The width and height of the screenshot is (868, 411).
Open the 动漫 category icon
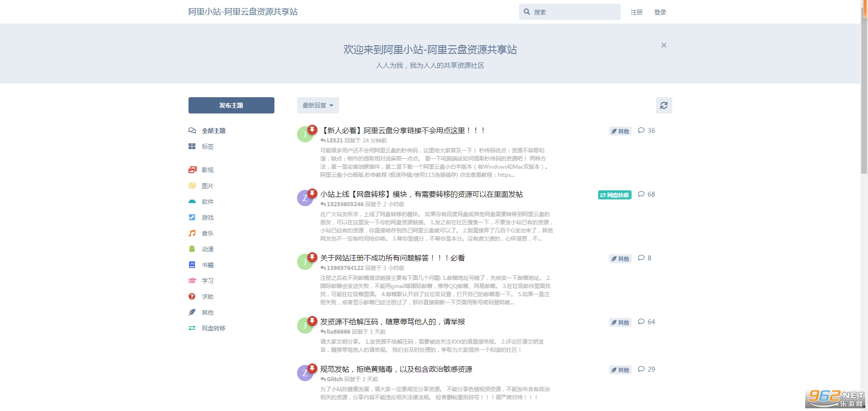pos(192,249)
